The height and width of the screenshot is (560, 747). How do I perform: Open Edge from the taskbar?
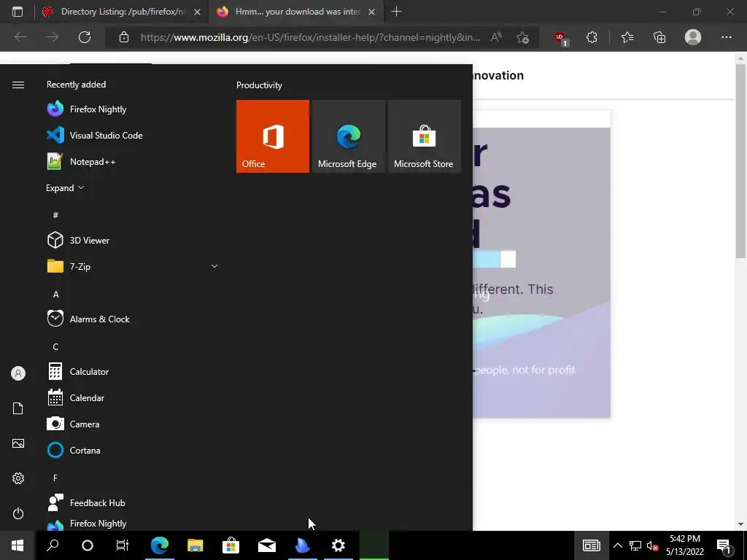[x=160, y=545]
